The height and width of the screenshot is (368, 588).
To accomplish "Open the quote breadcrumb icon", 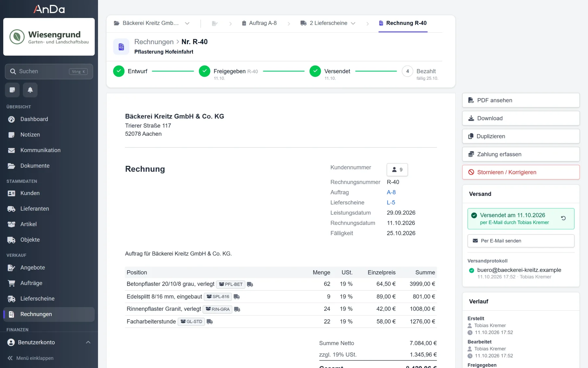I will point(215,23).
